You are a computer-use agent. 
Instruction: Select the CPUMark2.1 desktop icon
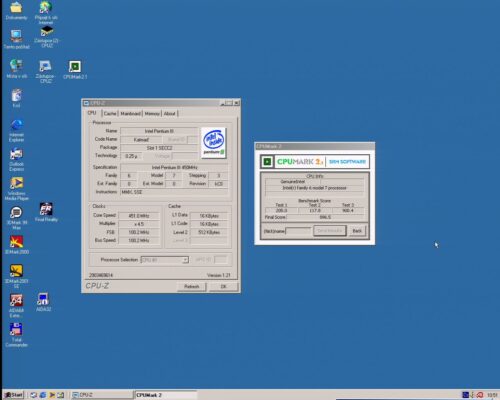[75, 70]
